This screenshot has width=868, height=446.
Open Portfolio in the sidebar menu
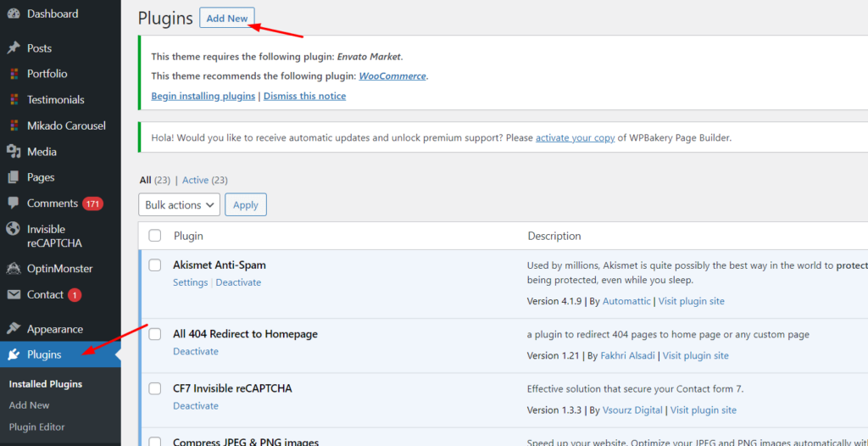(47, 74)
